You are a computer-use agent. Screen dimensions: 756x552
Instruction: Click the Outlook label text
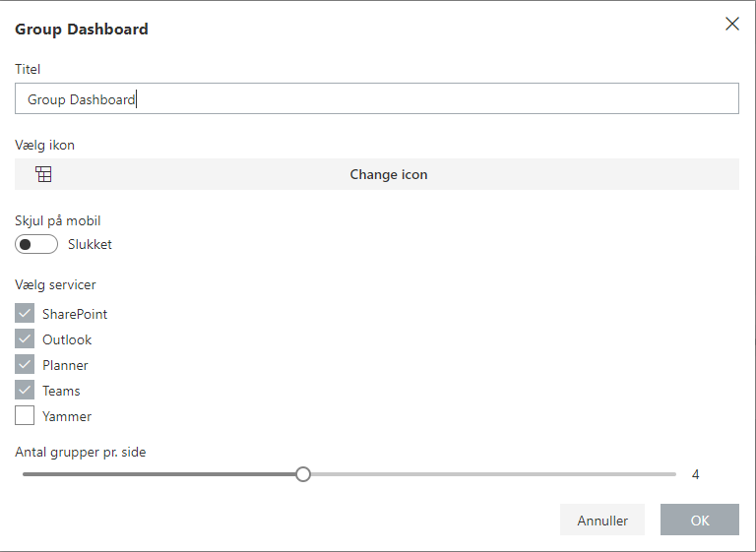(67, 339)
